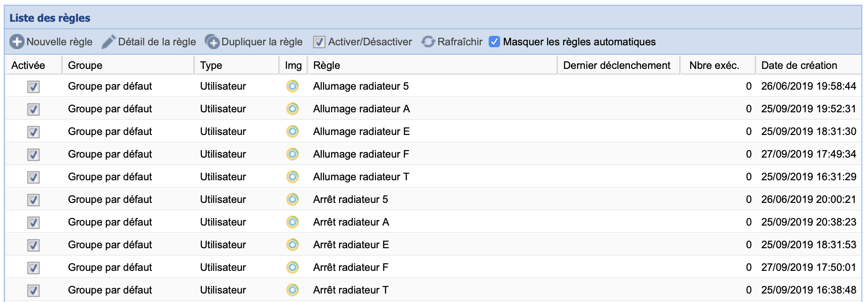Select the Allumage radiateur T rule name

click(361, 176)
